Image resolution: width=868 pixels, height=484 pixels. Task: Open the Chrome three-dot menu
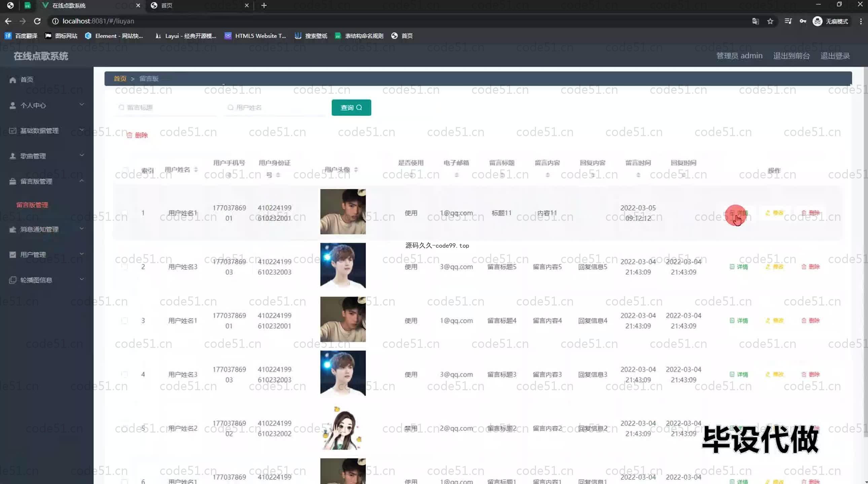tap(861, 21)
